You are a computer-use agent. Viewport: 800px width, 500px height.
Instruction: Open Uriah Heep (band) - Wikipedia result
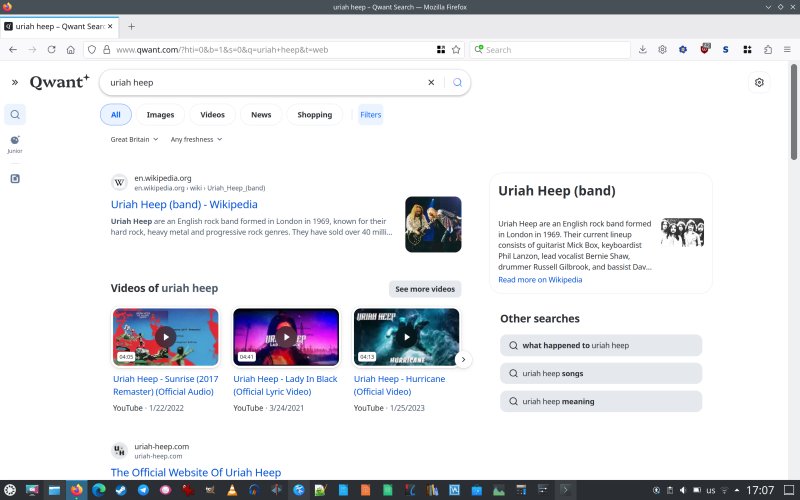(184, 205)
